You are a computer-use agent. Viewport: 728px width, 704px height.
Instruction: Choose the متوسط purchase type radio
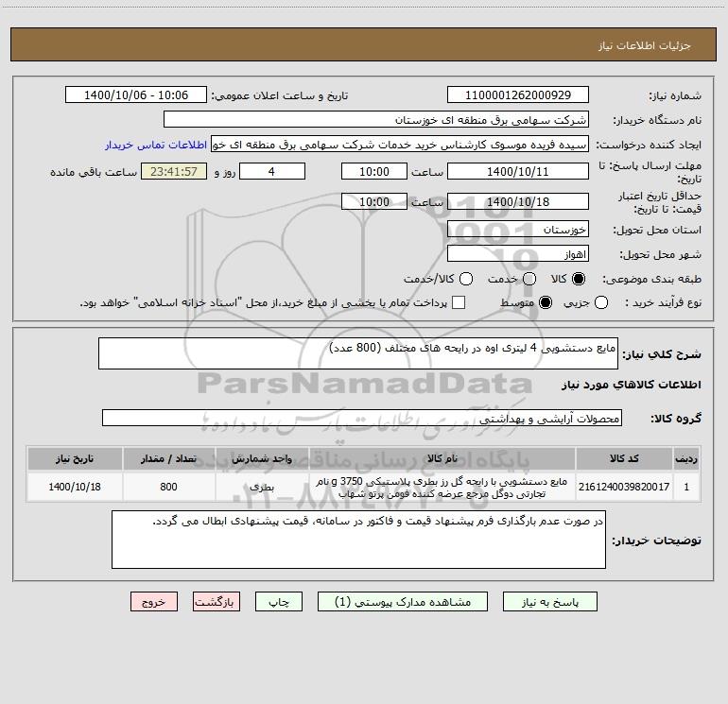[546, 303]
